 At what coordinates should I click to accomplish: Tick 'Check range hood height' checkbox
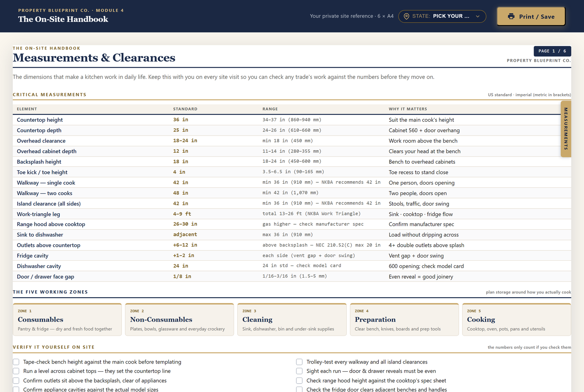coord(299,380)
